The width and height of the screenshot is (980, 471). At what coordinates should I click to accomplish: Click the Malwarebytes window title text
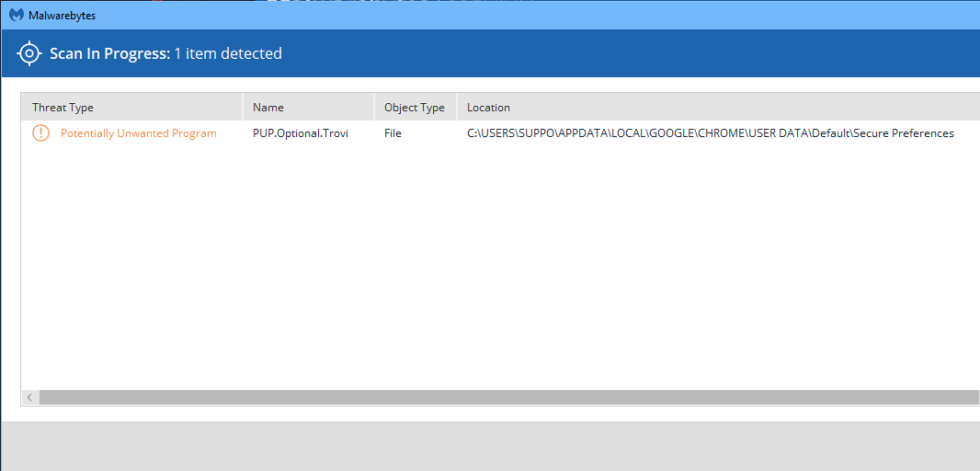pos(62,16)
